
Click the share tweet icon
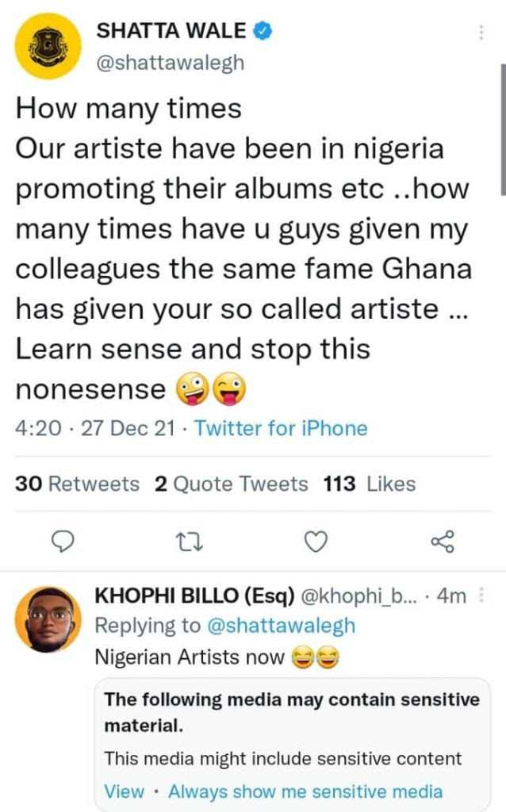[442, 542]
